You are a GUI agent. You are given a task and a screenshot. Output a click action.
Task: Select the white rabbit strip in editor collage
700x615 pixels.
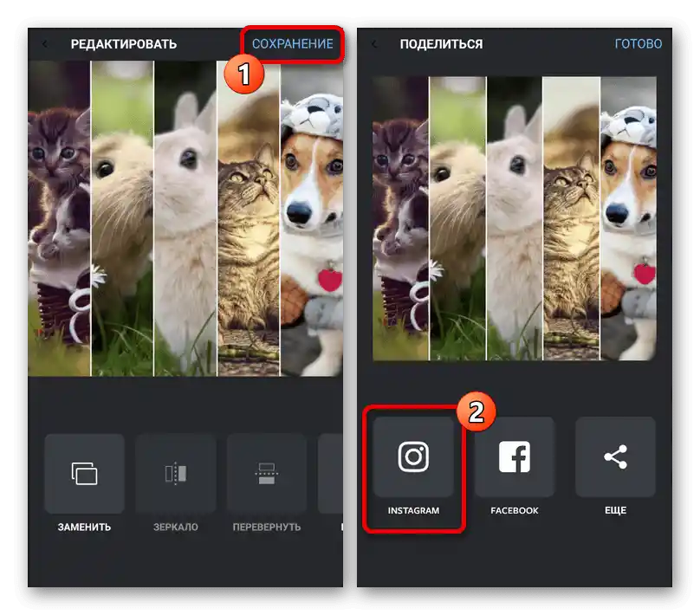[x=185, y=218]
